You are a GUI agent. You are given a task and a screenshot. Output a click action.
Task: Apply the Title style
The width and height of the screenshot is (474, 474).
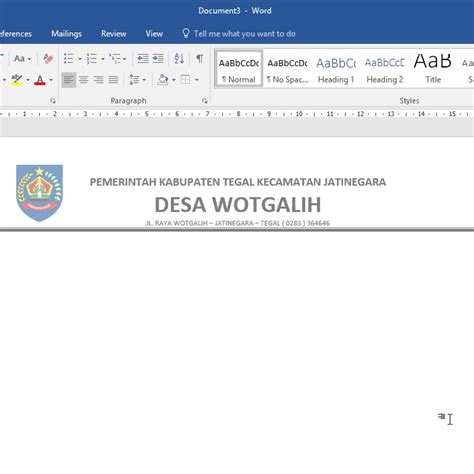[x=433, y=69]
